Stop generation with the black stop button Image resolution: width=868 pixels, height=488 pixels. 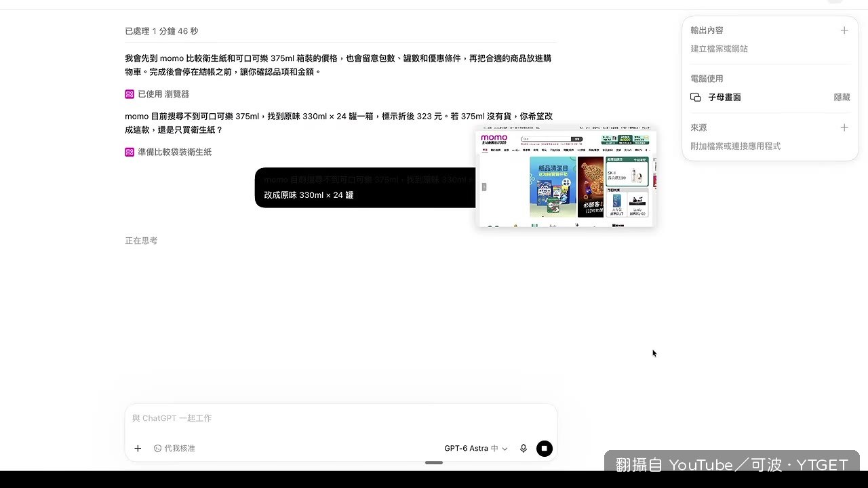pos(545,449)
